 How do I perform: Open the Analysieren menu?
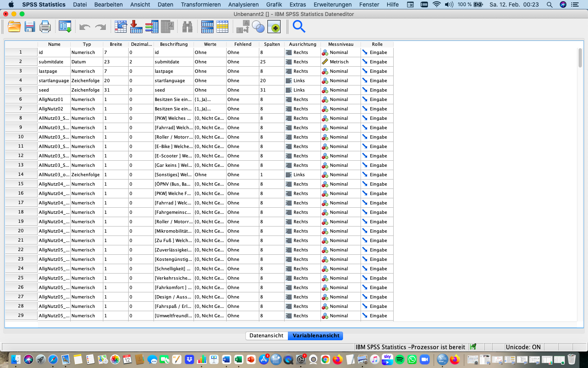point(243,4)
